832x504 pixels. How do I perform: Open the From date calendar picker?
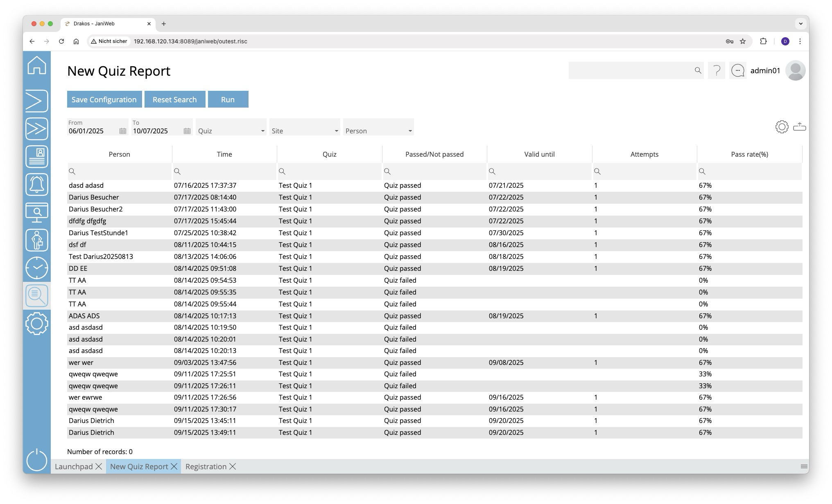[122, 131]
